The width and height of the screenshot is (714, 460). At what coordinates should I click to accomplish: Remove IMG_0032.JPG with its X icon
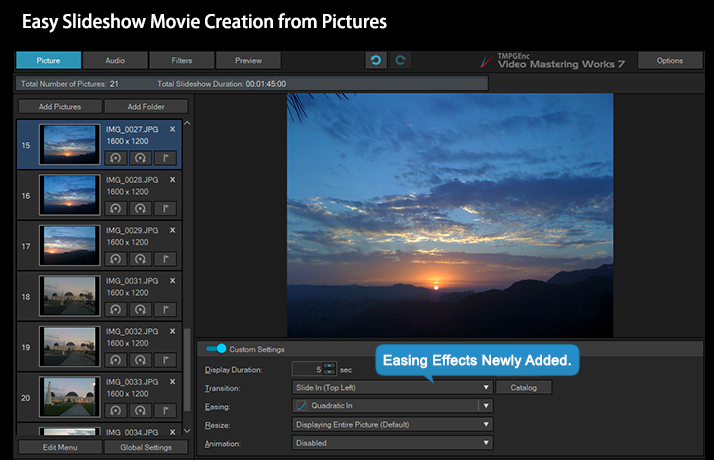coord(173,332)
